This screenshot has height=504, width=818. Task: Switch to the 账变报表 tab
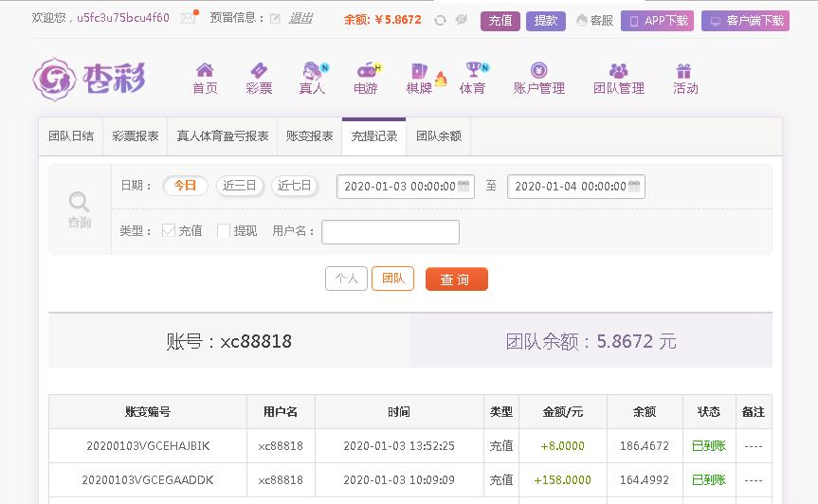(309, 136)
